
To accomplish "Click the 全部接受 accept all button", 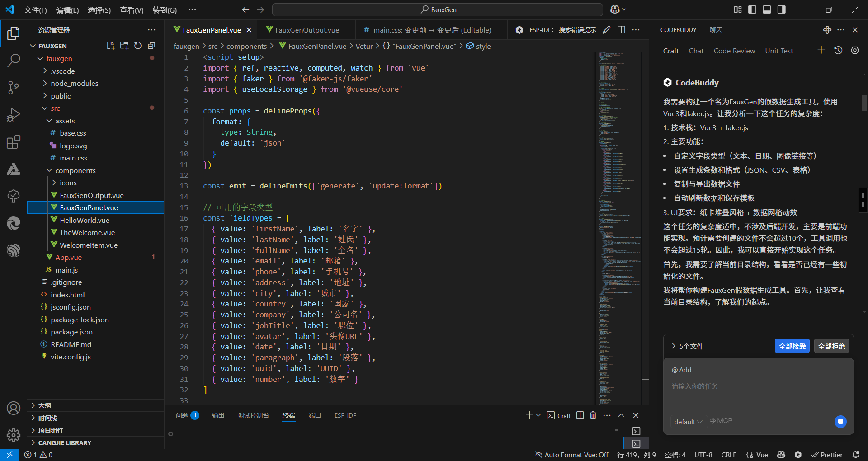I will (x=792, y=346).
